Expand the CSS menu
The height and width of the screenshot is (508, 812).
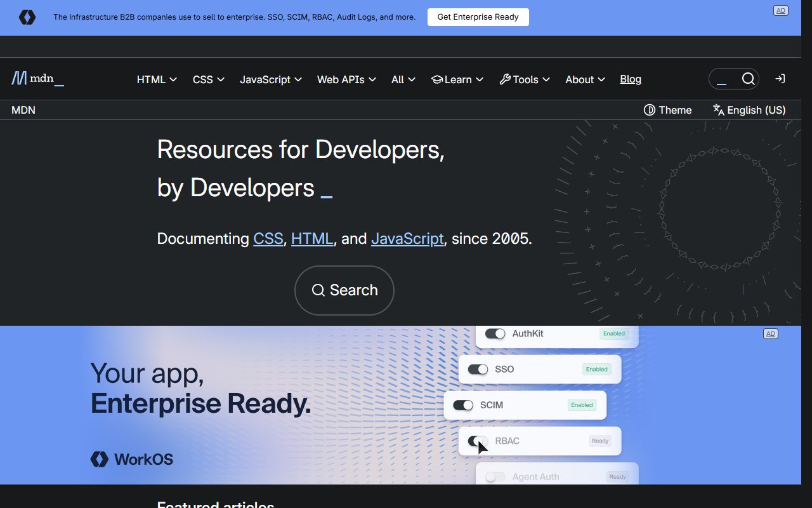[209, 79]
